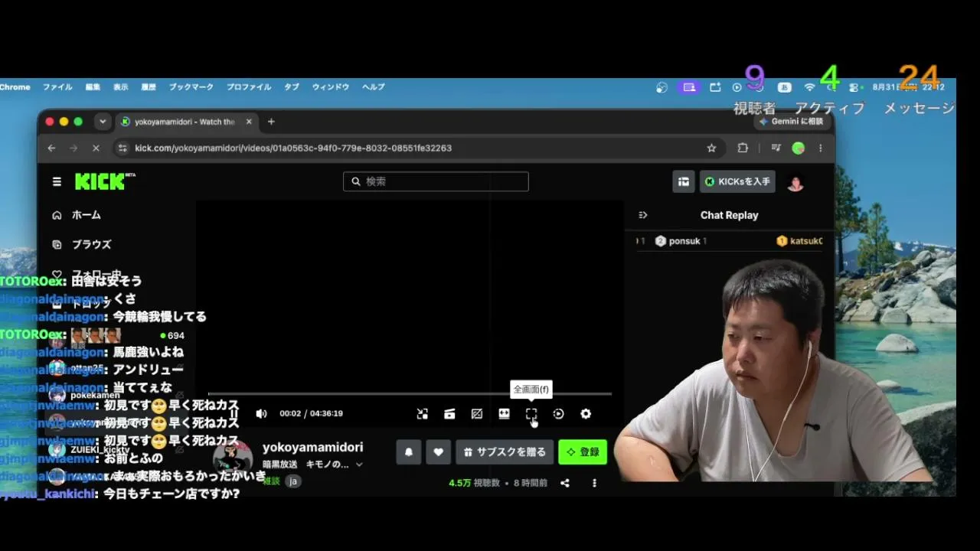Open a new Chrome tab

pyautogui.click(x=271, y=122)
